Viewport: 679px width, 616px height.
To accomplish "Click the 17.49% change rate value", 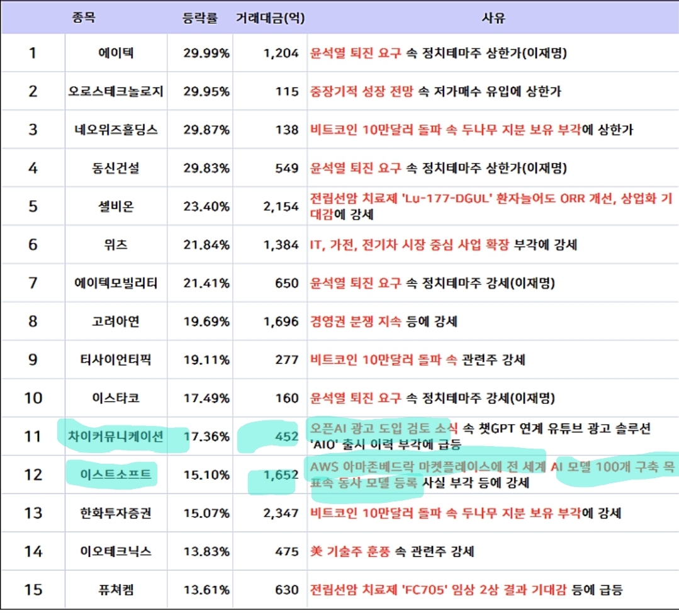I will (206, 398).
